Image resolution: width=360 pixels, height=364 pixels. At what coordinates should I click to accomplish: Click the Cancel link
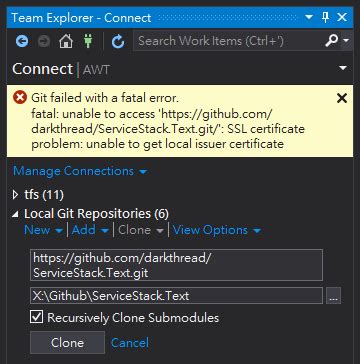[130, 343]
